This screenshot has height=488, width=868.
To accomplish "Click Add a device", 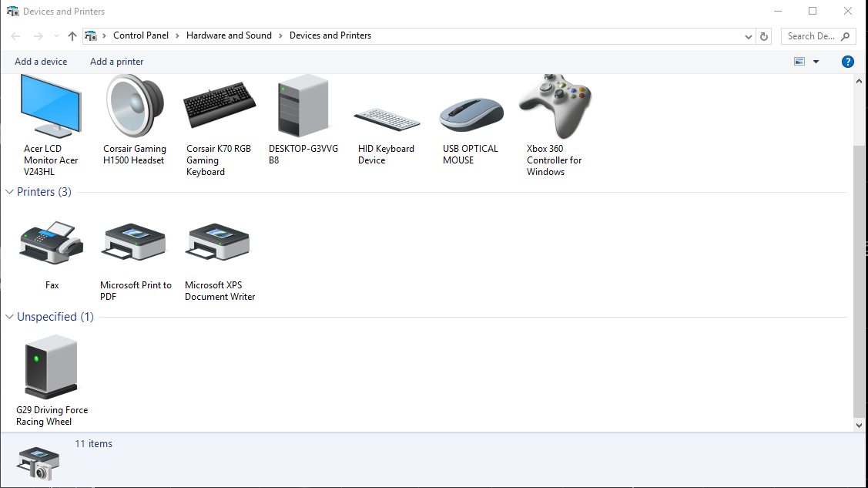I will (41, 62).
